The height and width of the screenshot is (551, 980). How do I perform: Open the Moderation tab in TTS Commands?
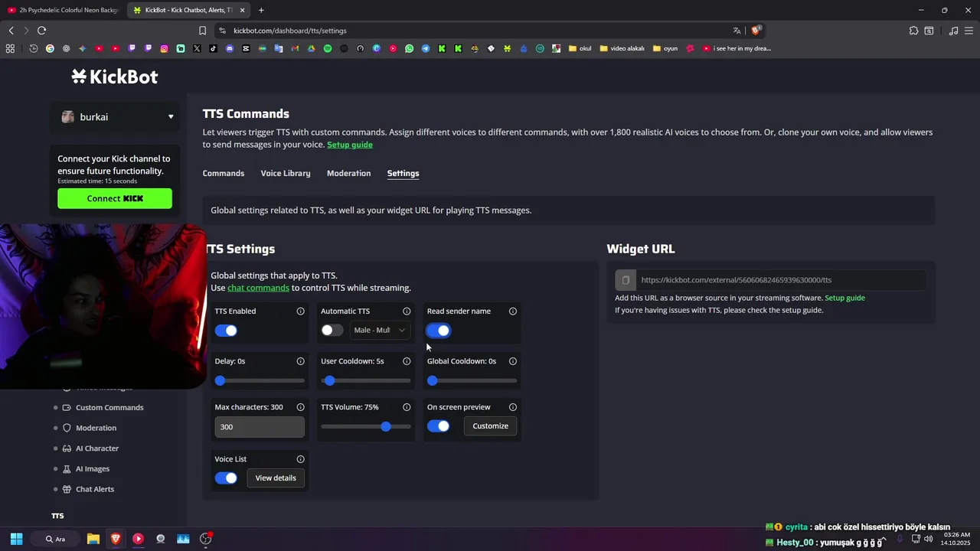[x=348, y=174]
